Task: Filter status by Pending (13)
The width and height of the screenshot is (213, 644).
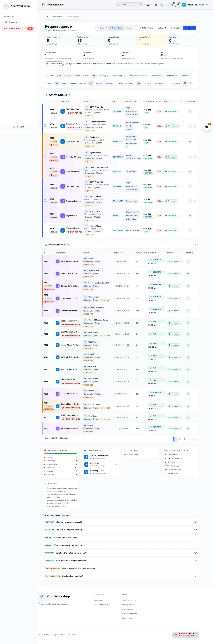Action: point(104,75)
